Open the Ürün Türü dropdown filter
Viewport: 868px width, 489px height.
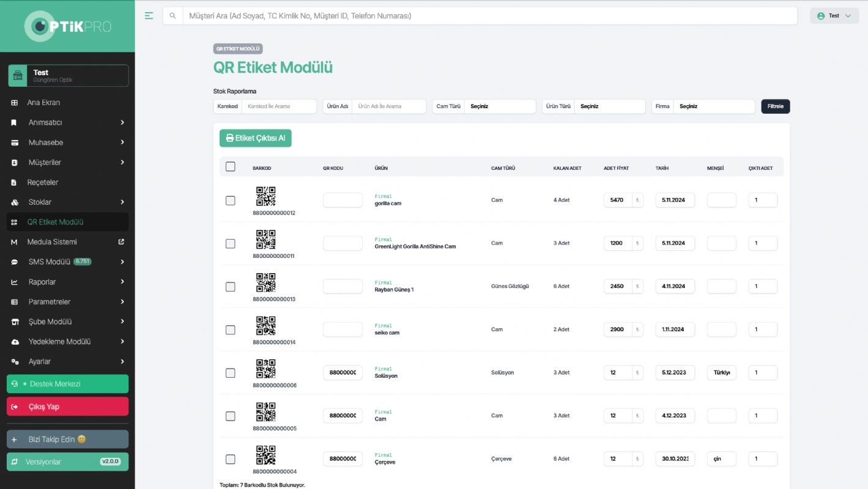coord(609,106)
